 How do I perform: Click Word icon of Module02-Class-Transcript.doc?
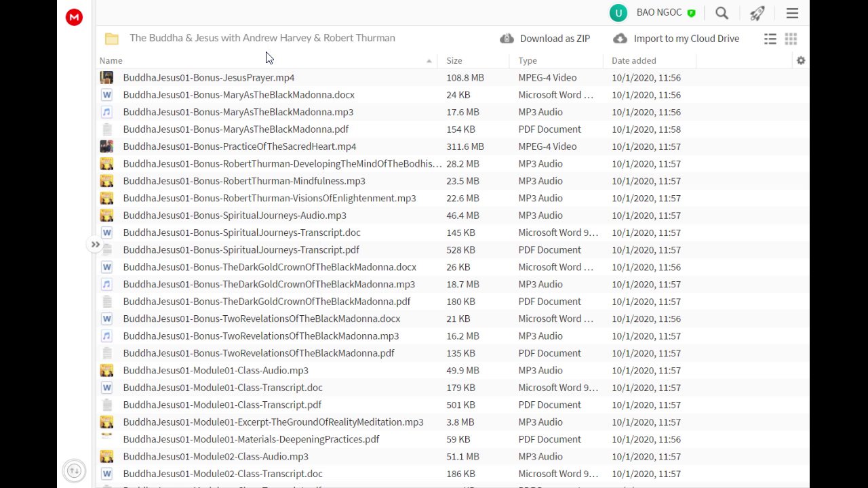coord(106,474)
